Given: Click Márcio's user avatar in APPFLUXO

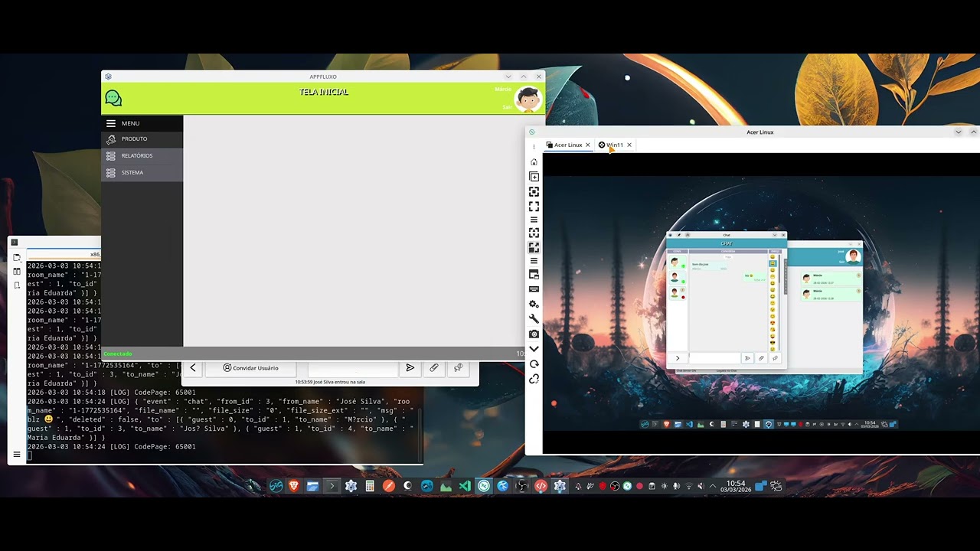Looking at the screenshot, I should click(x=528, y=99).
